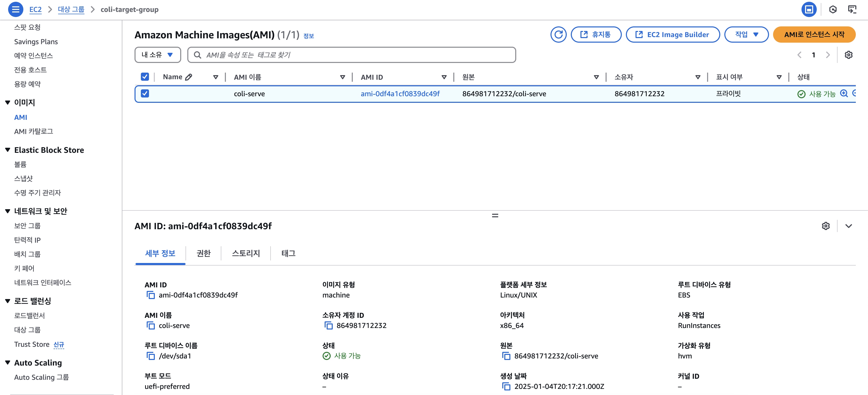
Task: Sort by AMI 이름 column arrow
Action: tap(342, 77)
